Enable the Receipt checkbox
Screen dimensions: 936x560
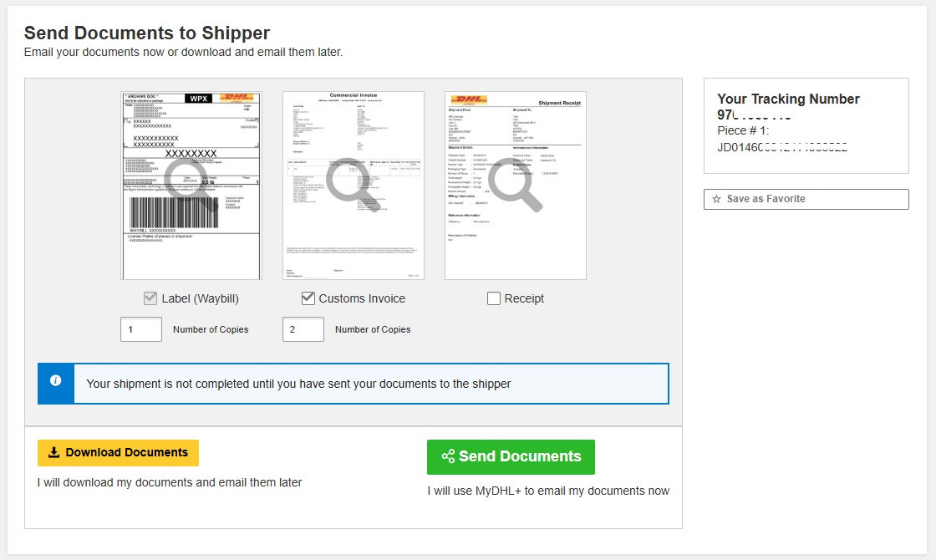click(493, 298)
